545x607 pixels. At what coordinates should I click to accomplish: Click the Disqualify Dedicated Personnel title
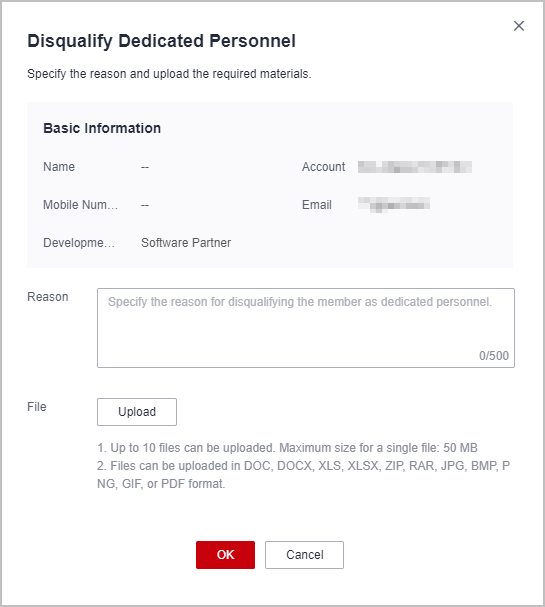(161, 41)
